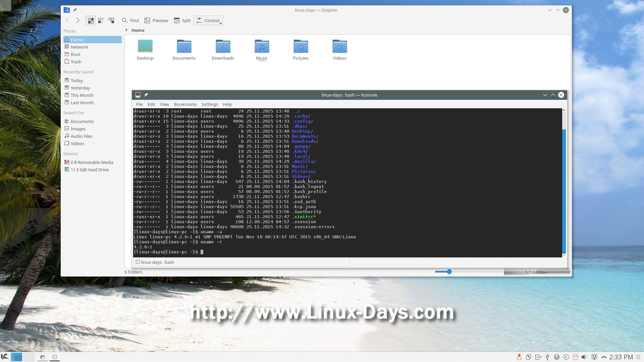Click the Find button in Dolphin
This screenshot has width=644, height=362.
click(x=130, y=20)
